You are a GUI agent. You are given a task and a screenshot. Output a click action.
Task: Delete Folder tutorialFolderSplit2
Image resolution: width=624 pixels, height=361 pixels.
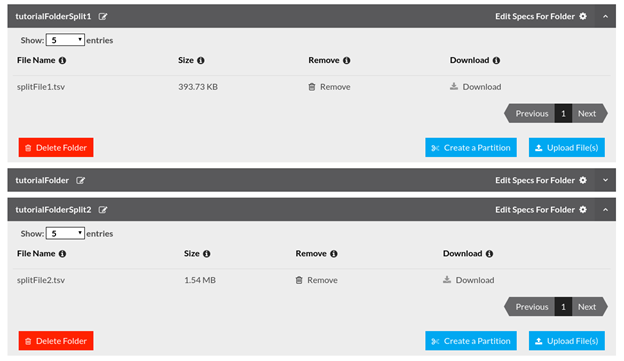click(x=56, y=341)
